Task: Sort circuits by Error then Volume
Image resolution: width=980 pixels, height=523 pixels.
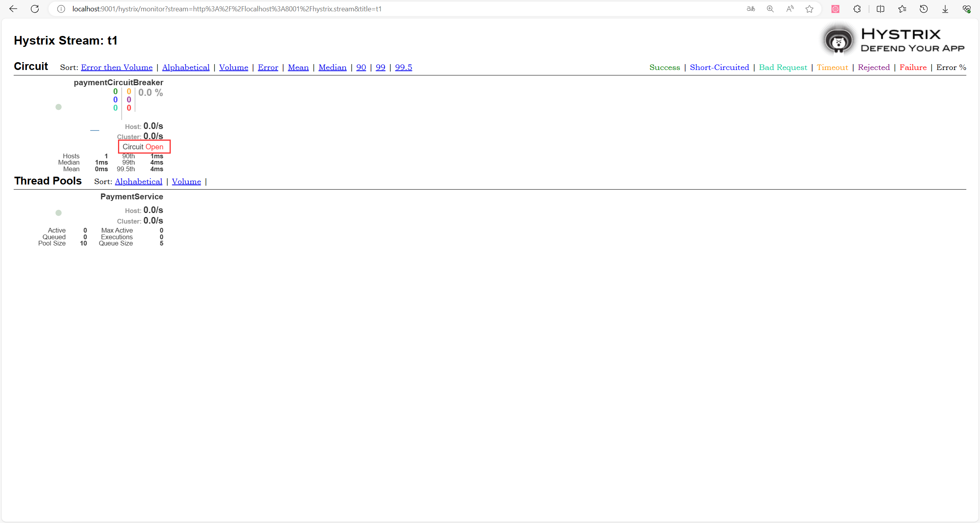Action: pyautogui.click(x=117, y=67)
